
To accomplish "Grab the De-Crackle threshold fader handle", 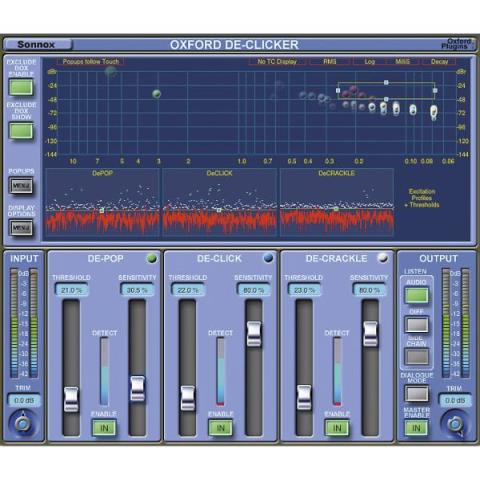I will click(304, 398).
